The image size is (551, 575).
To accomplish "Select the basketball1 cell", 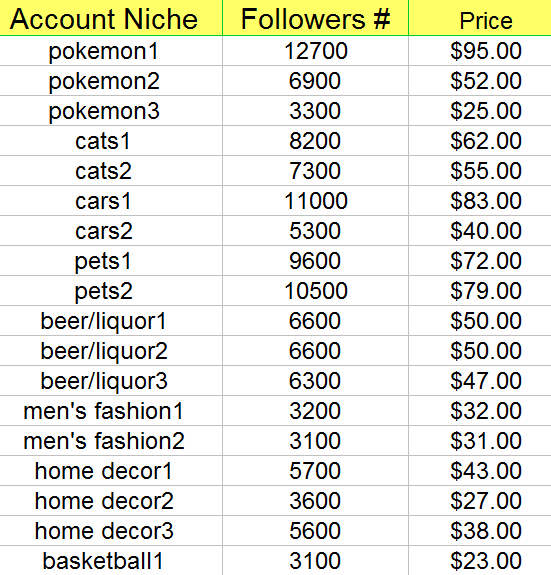I will (x=111, y=561).
